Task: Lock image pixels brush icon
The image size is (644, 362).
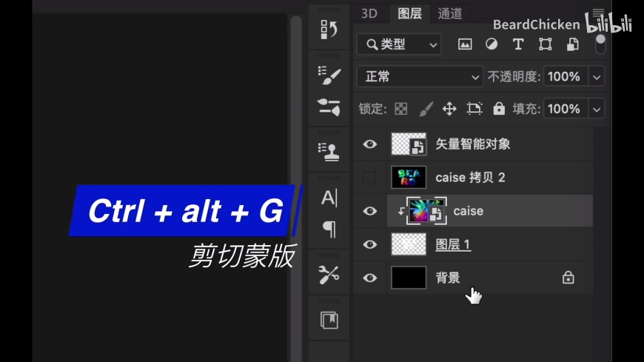Action: click(x=426, y=109)
